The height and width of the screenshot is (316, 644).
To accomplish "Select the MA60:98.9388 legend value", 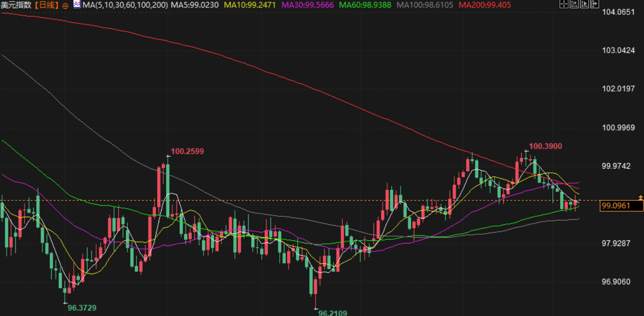I will pyautogui.click(x=365, y=5).
